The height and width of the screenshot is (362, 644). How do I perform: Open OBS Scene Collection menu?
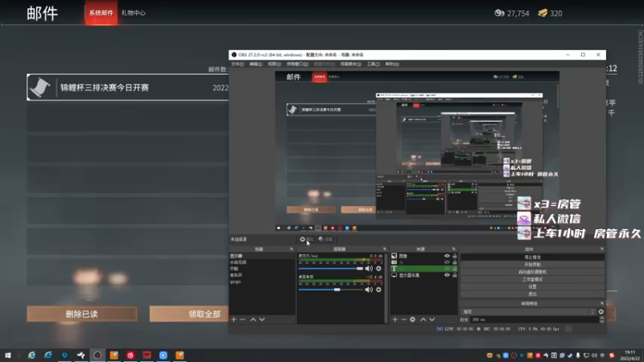350,64
